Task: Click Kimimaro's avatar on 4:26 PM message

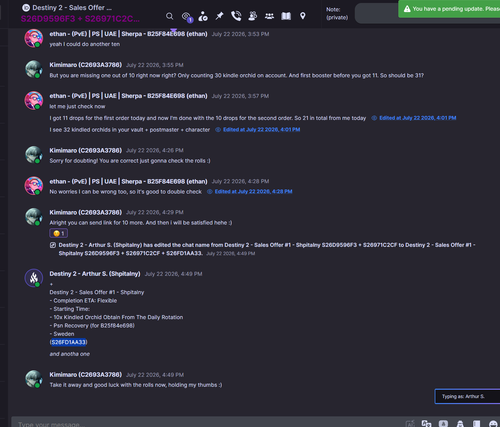Action: pyautogui.click(x=34, y=155)
